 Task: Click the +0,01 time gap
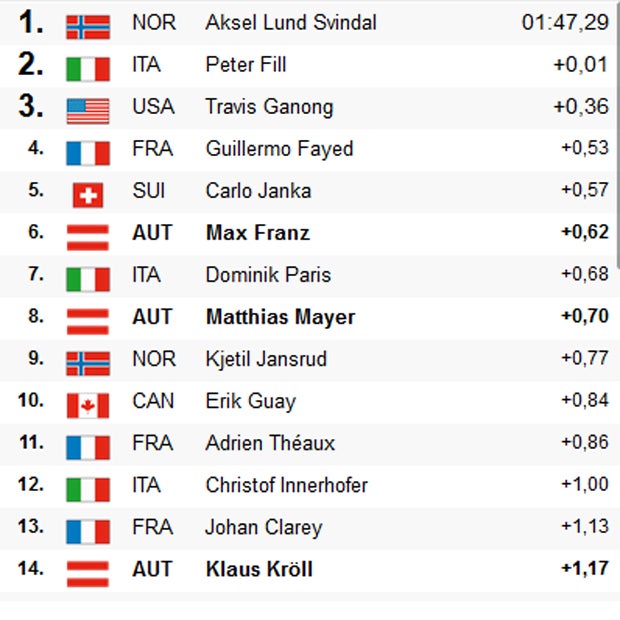[580, 65]
